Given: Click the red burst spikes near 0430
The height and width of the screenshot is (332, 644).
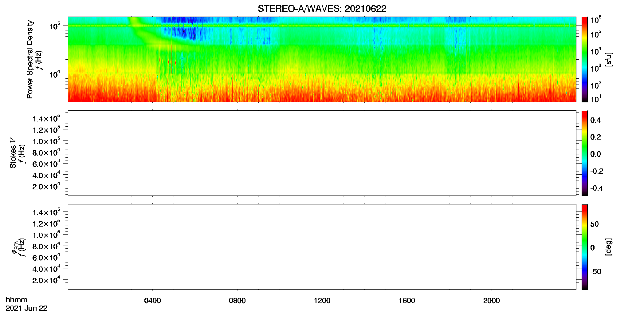Looking at the screenshot, I should click(x=168, y=61).
